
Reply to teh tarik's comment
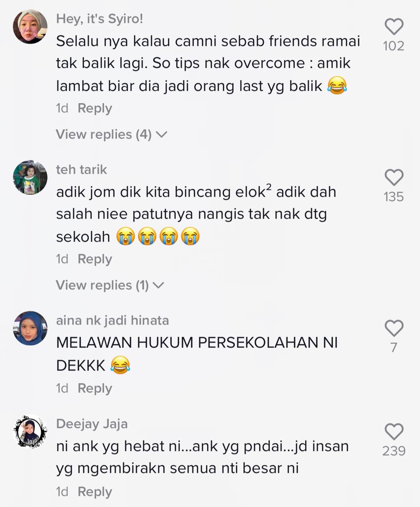pos(95,259)
